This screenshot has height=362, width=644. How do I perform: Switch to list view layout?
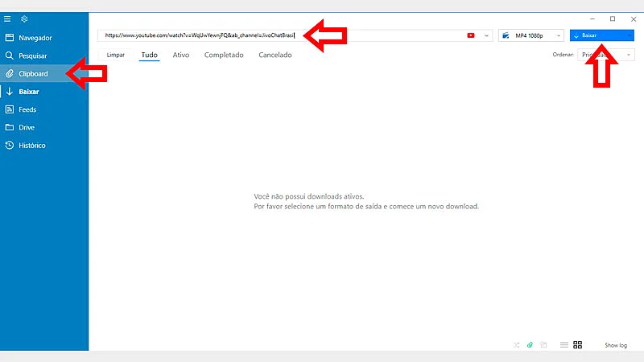tap(564, 345)
